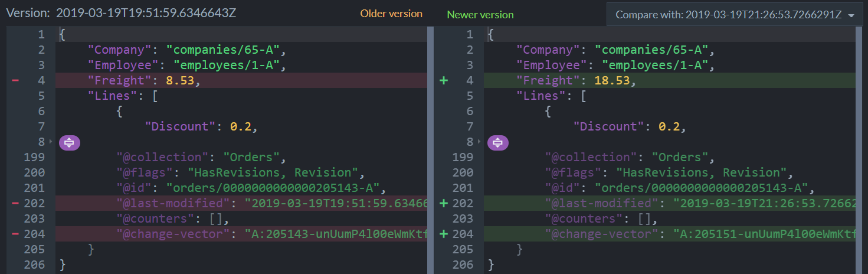
Task: Click the Freight value 18.53 in newer version
Action: click(x=615, y=81)
